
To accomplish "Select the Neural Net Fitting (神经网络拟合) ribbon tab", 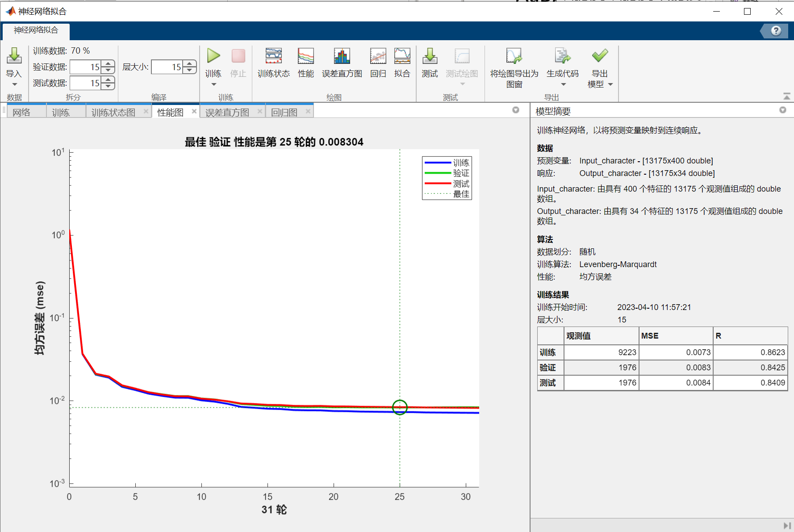I will 36,30.
